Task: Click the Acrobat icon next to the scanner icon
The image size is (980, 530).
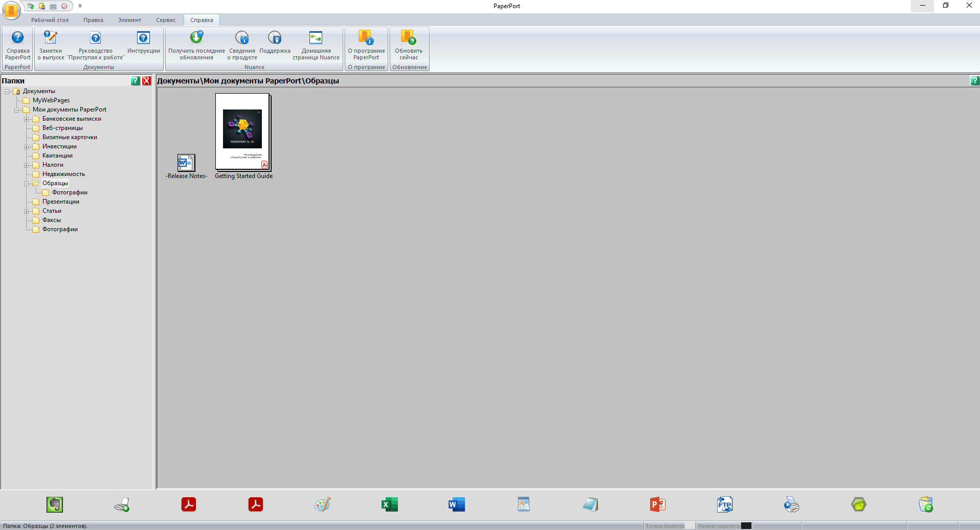Action: 189,505
